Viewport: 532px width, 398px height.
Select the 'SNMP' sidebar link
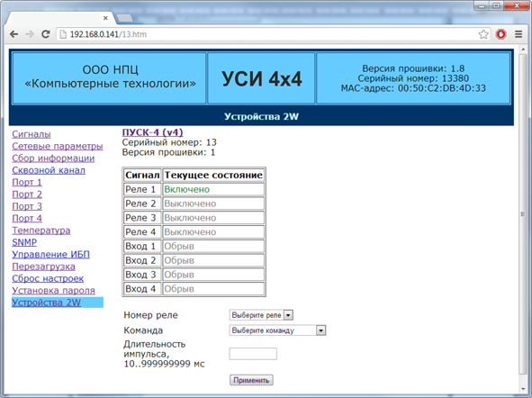point(24,242)
